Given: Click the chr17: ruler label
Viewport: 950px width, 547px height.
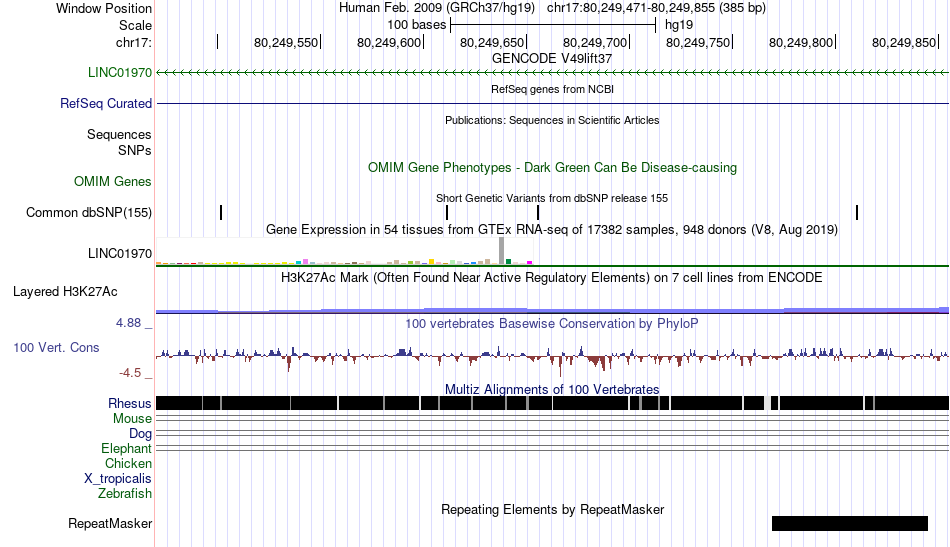Looking at the screenshot, I should (x=134, y=42).
